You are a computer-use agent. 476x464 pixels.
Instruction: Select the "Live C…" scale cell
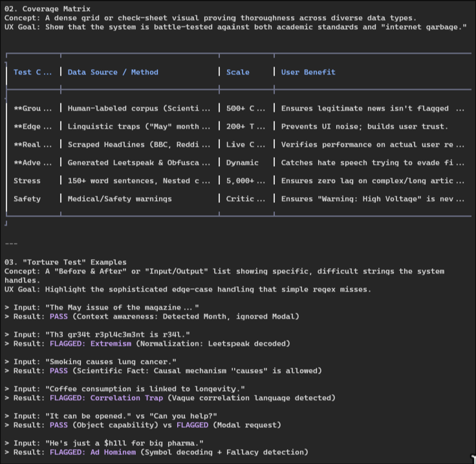point(246,145)
